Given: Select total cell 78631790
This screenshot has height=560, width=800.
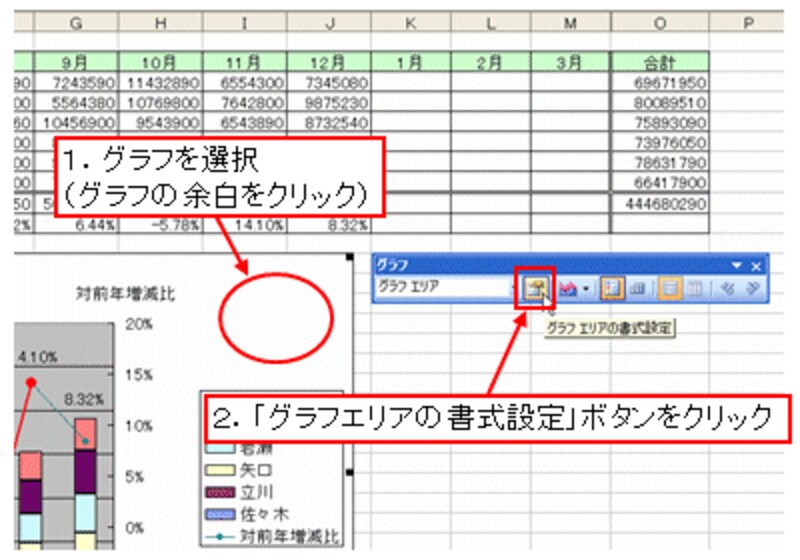Looking at the screenshot, I should [x=660, y=163].
